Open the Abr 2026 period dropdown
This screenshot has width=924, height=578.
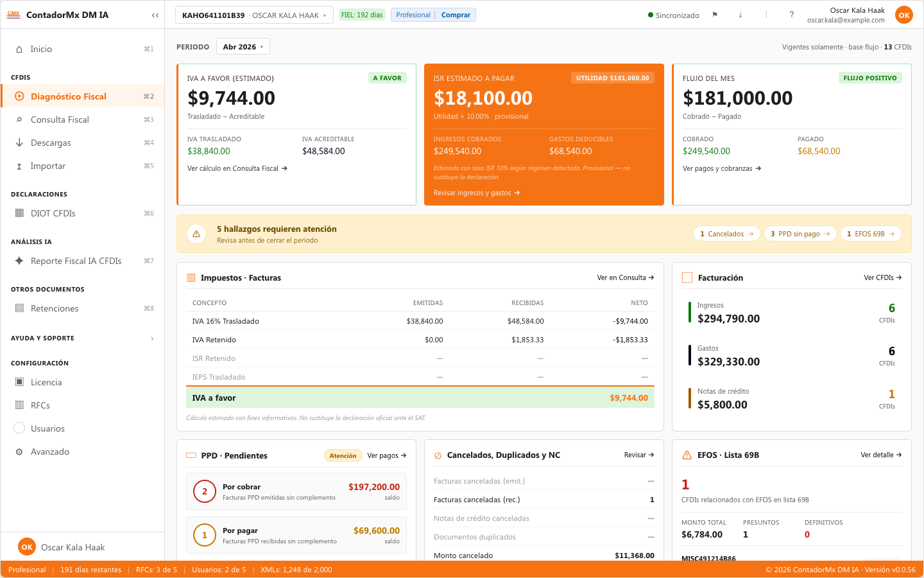coord(243,47)
